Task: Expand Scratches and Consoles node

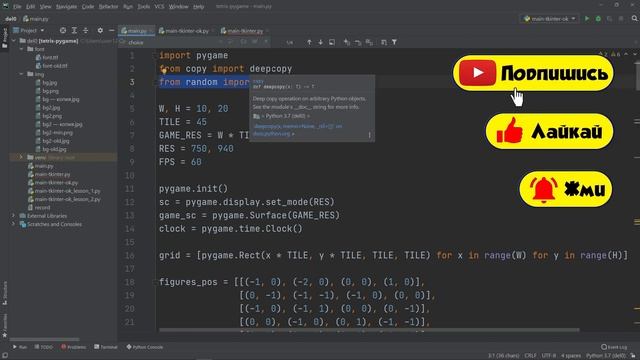Action: pyautogui.click(x=14, y=224)
